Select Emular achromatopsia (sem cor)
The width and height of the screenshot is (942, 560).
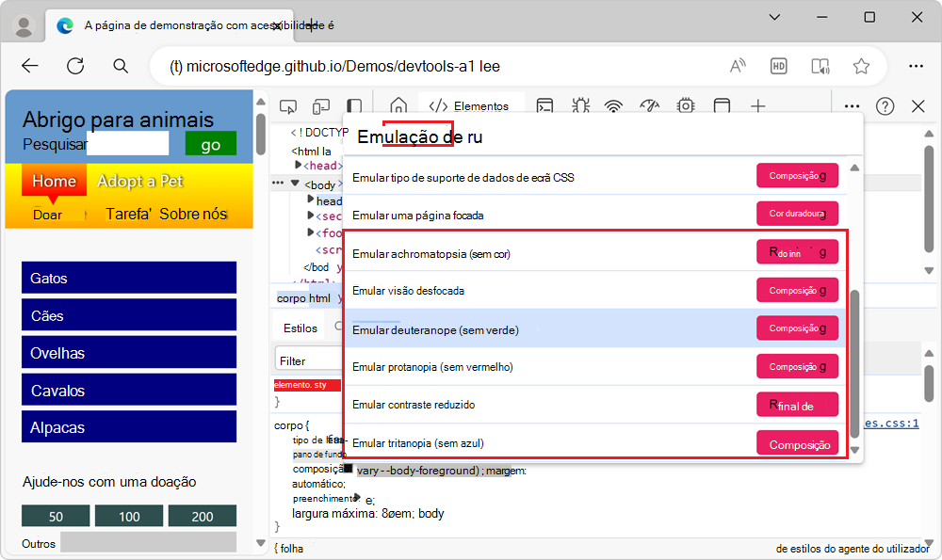pyautogui.click(x=594, y=252)
